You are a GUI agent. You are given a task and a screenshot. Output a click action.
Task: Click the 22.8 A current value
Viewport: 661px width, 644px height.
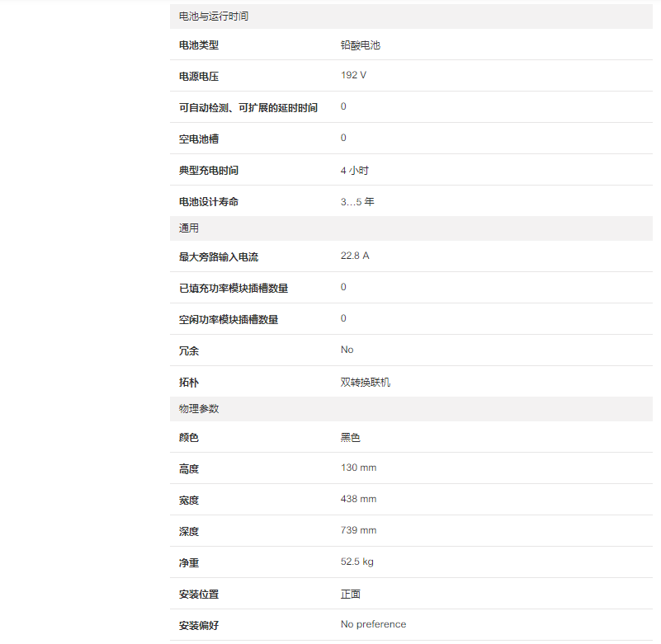point(355,256)
